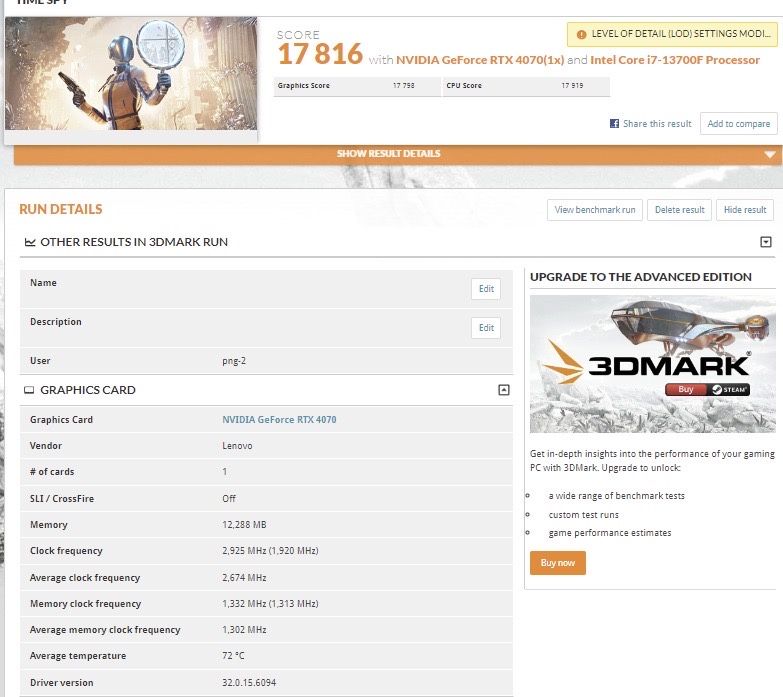The height and width of the screenshot is (697, 783).
Task: Click the Memory value 12,288 MB
Action: 244,524
